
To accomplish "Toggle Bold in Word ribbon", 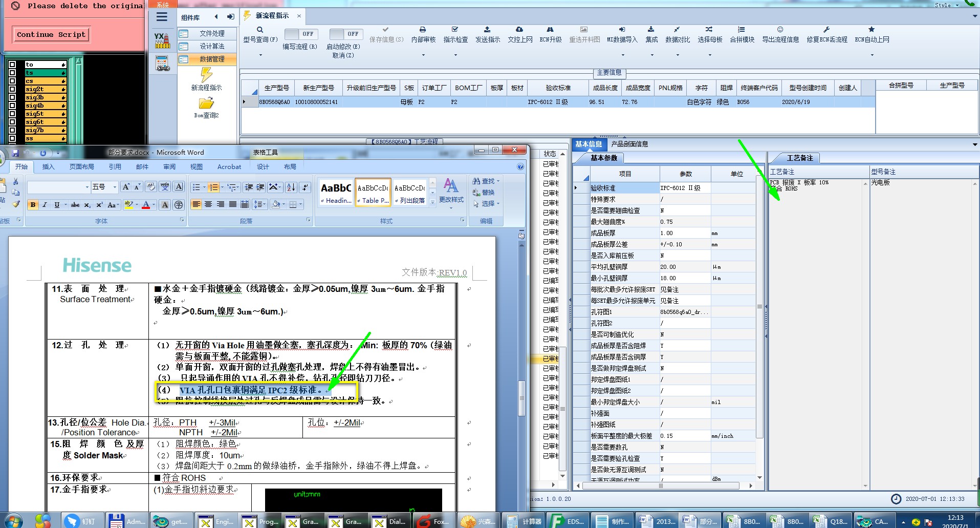I will point(33,205).
